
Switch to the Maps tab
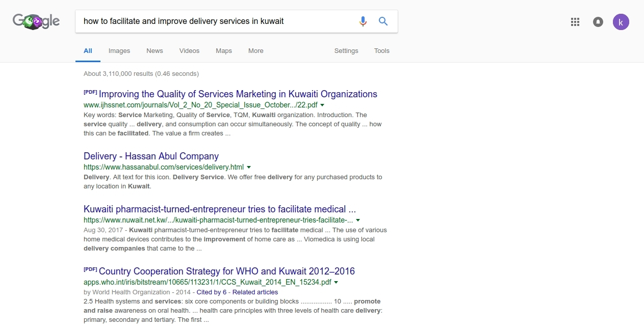tap(224, 51)
